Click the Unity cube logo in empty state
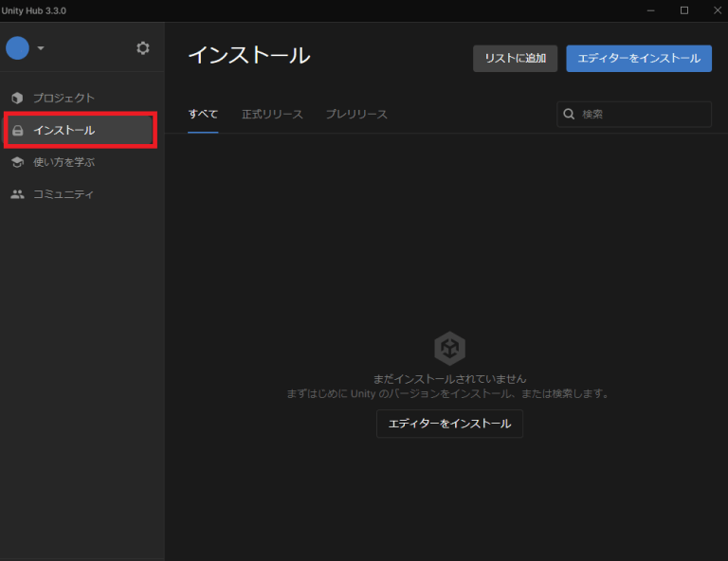 (x=449, y=348)
